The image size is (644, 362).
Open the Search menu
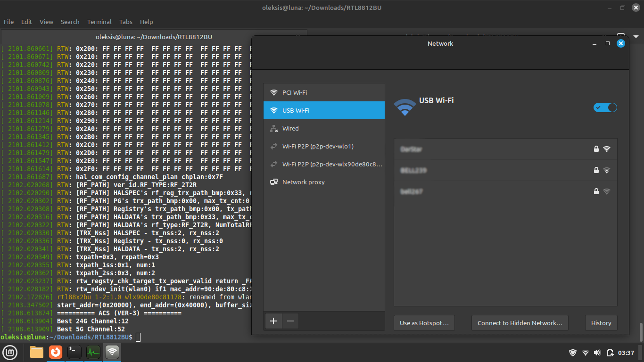70,22
